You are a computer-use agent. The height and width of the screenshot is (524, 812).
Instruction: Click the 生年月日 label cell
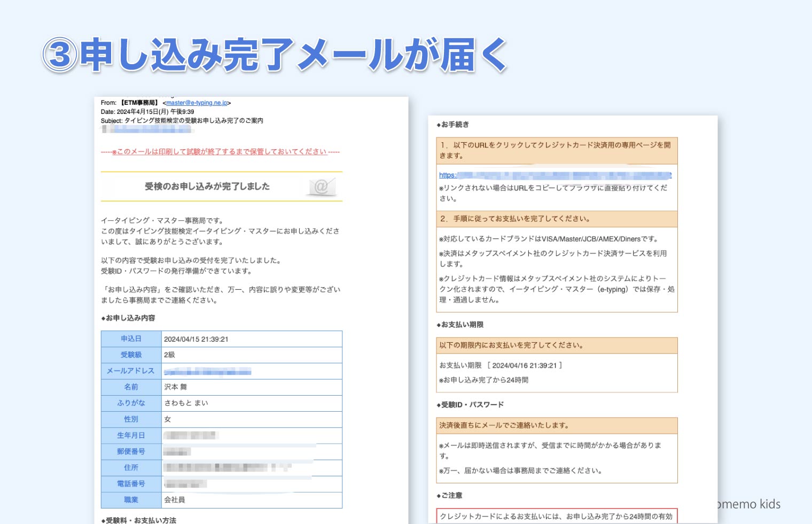[131, 435]
